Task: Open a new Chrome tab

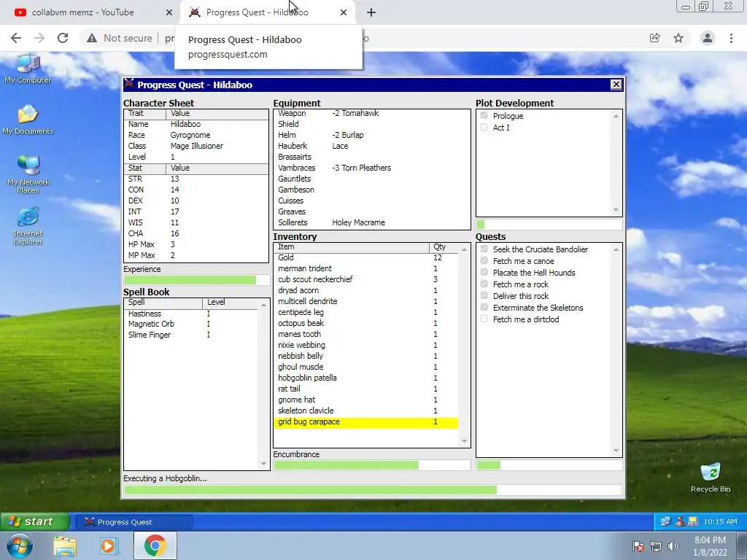Action: (371, 12)
